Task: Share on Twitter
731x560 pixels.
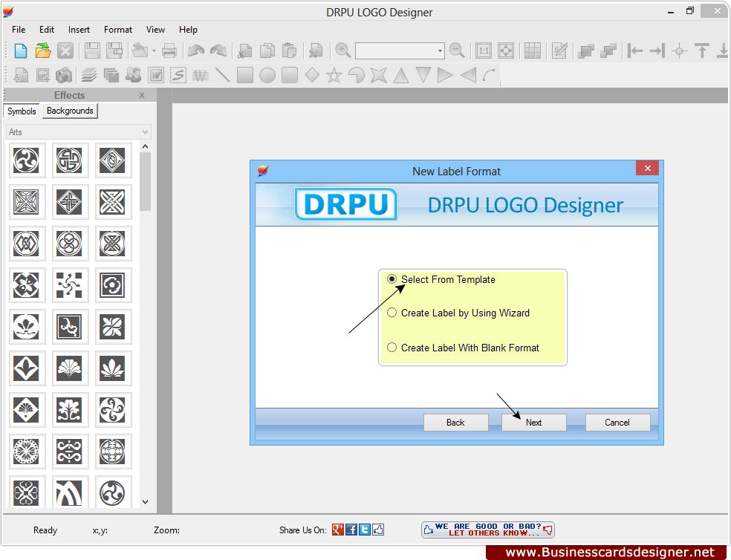Action: tap(365, 530)
